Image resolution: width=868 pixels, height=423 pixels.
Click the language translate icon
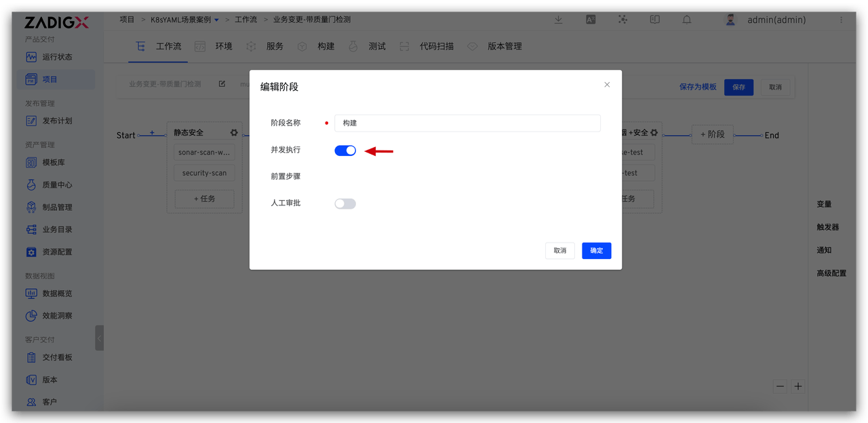[x=591, y=20]
